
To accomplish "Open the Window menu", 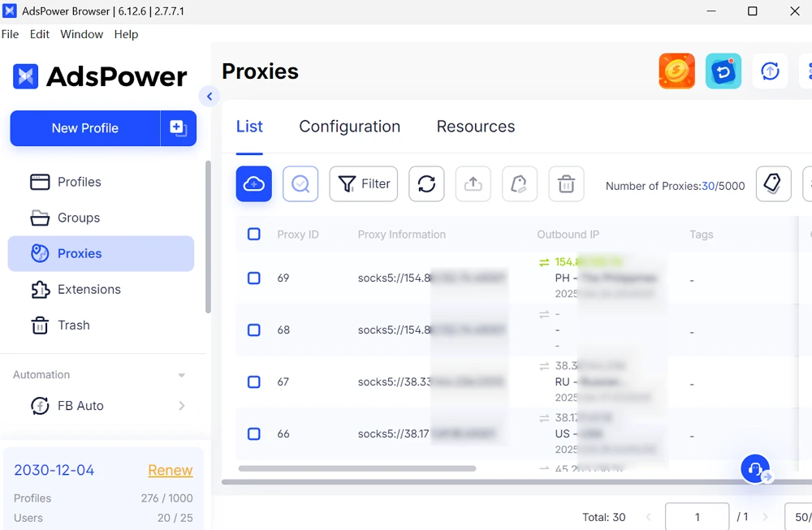I will [81, 34].
